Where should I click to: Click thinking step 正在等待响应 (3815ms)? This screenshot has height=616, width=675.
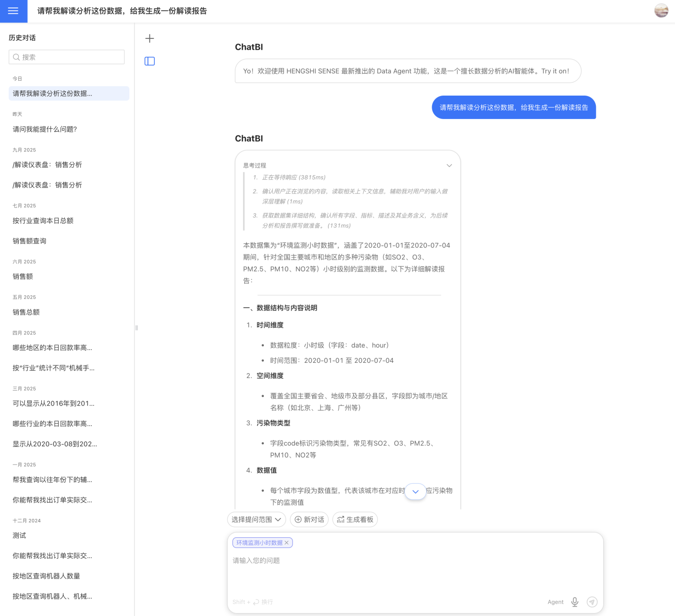(x=294, y=177)
